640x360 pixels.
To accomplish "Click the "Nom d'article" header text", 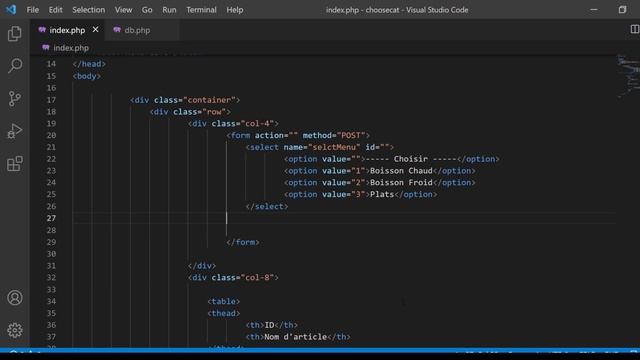I will click(296, 337).
